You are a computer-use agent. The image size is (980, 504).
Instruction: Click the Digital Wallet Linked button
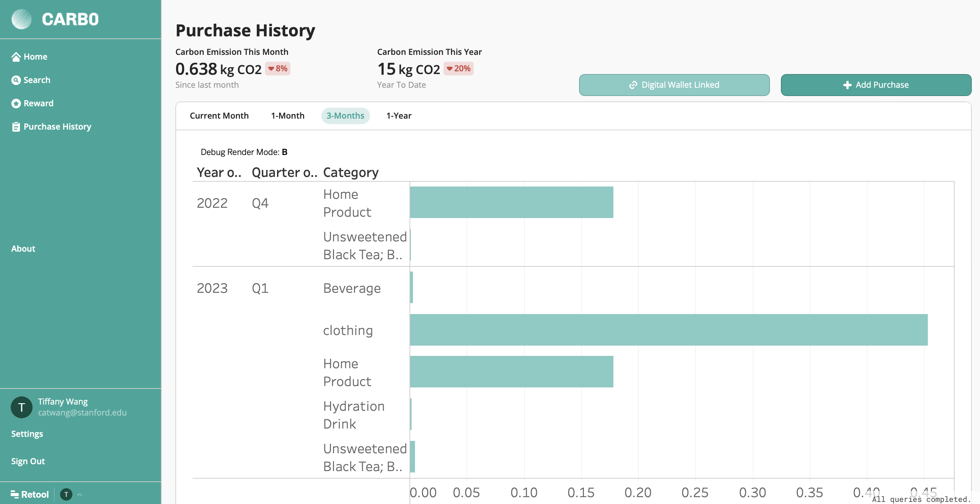(674, 85)
